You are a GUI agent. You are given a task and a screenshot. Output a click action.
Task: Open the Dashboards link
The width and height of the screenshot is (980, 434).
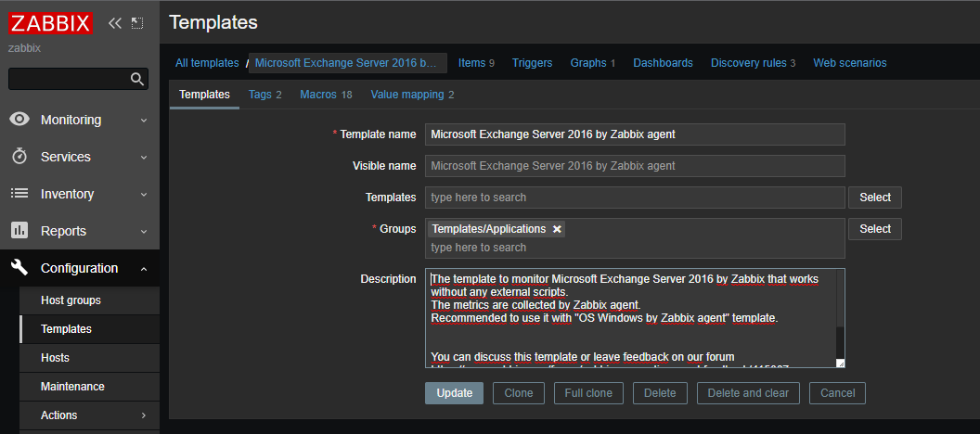click(664, 62)
